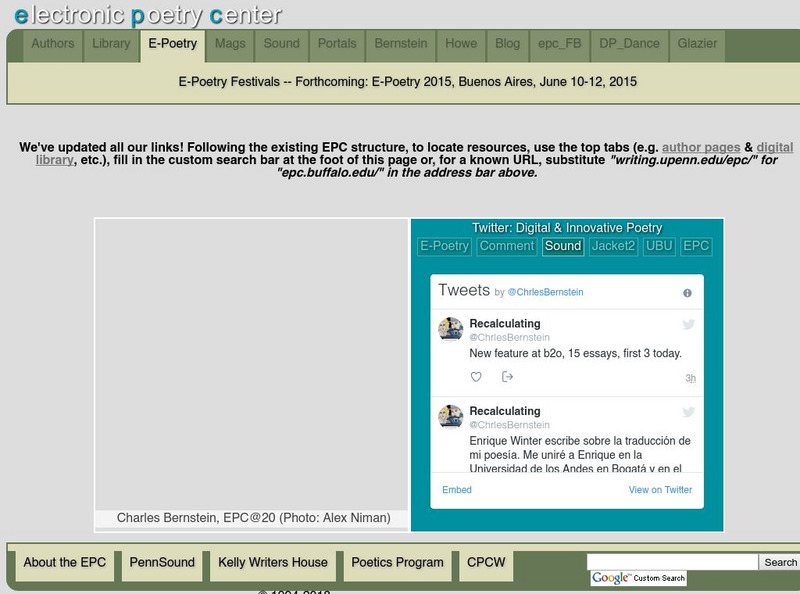
Task: Open the Bernstein tab
Action: tap(401, 44)
